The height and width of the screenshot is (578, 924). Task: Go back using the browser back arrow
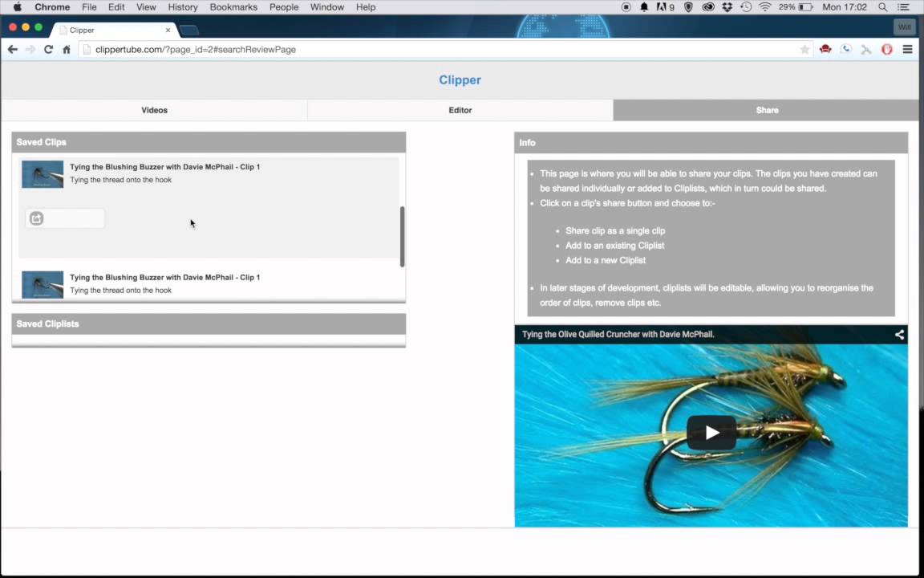(12, 50)
